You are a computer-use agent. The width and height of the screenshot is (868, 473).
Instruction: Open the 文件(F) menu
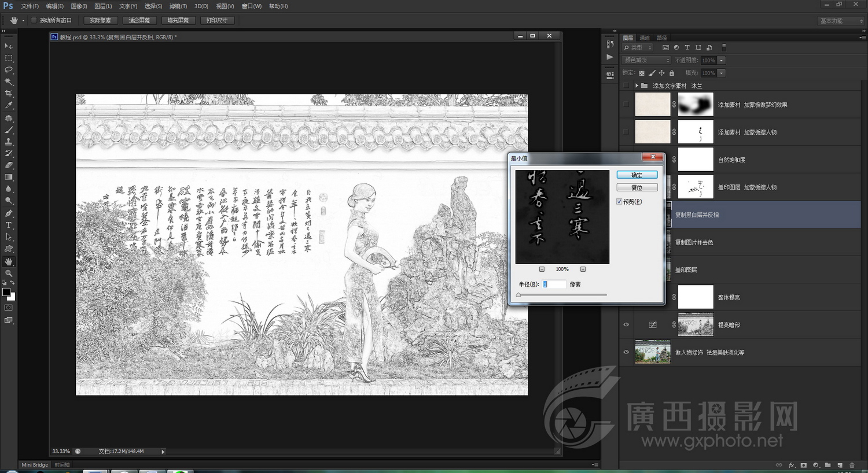[x=30, y=6]
